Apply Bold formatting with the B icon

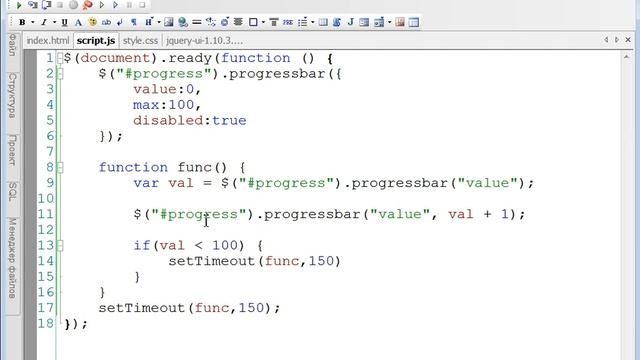click(22, 22)
